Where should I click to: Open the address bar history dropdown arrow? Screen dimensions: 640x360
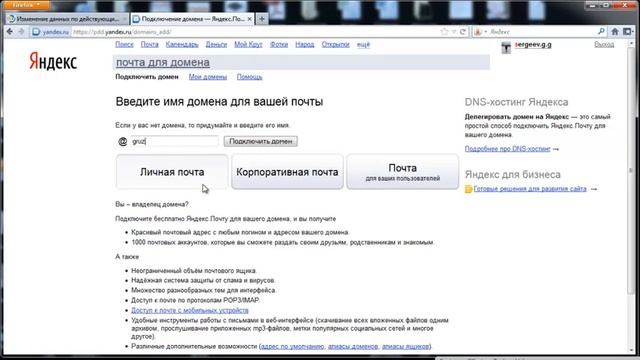pyautogui.click(x=454, y=31)
